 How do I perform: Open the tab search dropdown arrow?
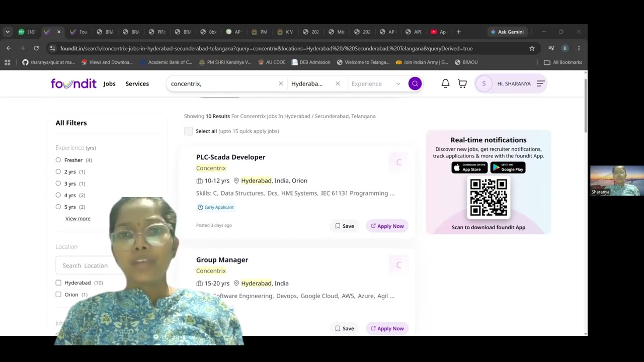pos(7,32)
